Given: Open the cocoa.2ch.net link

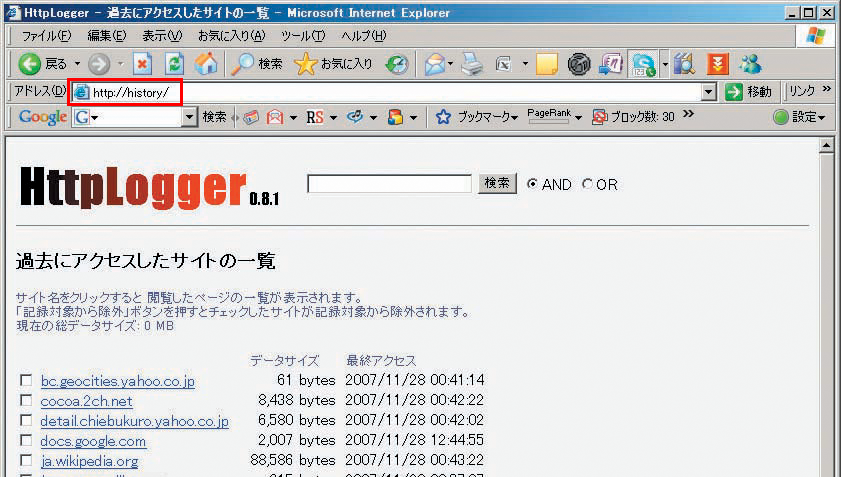Looking at the screenshot, I should [86, 401].
